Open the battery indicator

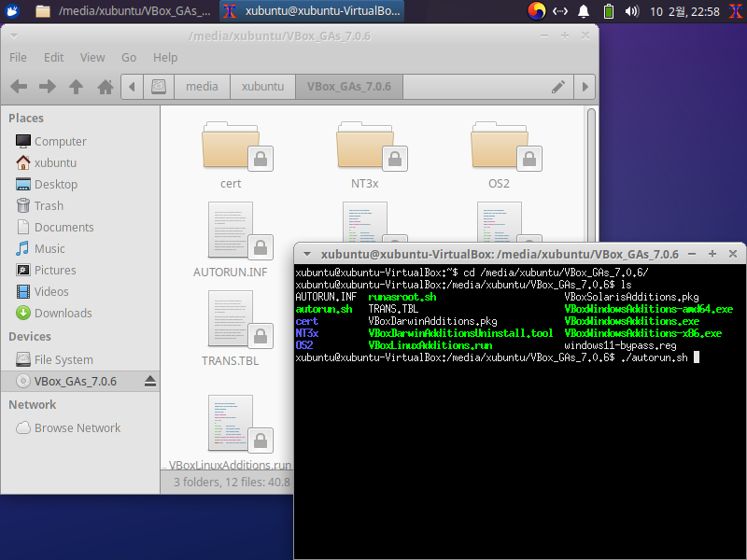[x=609, y=11]
